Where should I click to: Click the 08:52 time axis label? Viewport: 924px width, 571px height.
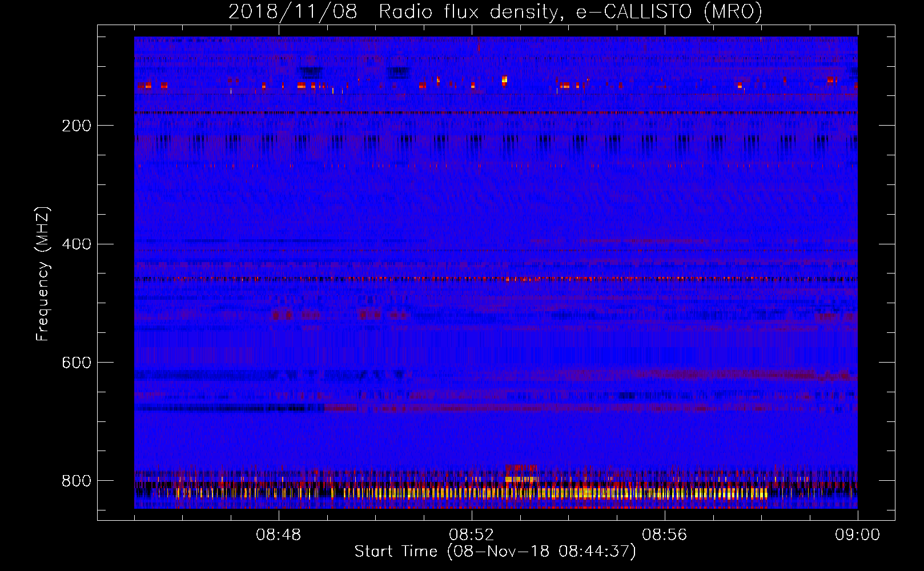(472, 535)
